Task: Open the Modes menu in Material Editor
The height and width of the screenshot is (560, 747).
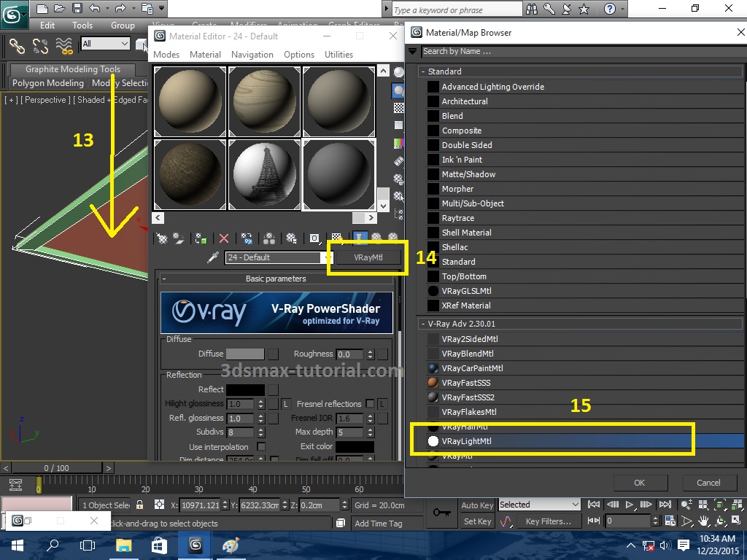Action: click(166, 55)
